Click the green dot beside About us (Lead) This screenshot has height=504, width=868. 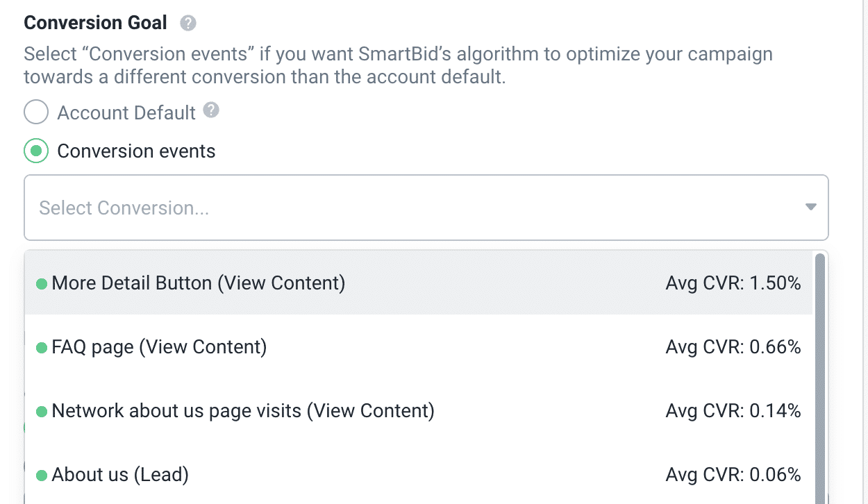(42, 476)
